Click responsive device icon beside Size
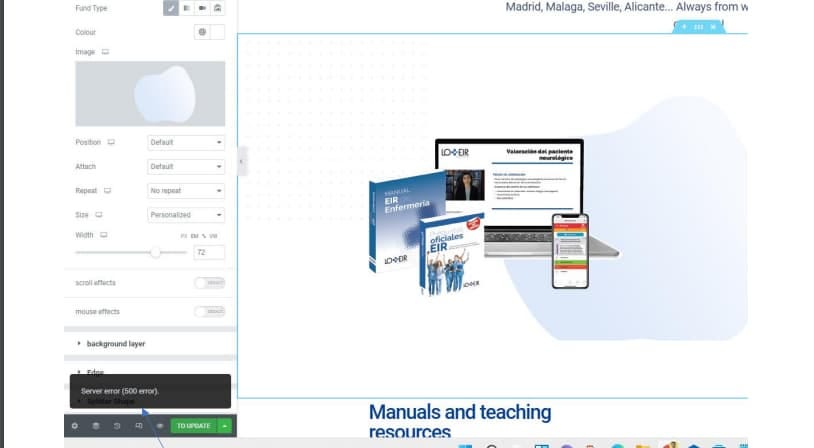Image resolution: width=814 pixels, height=448 pixels. pos(99,215)
